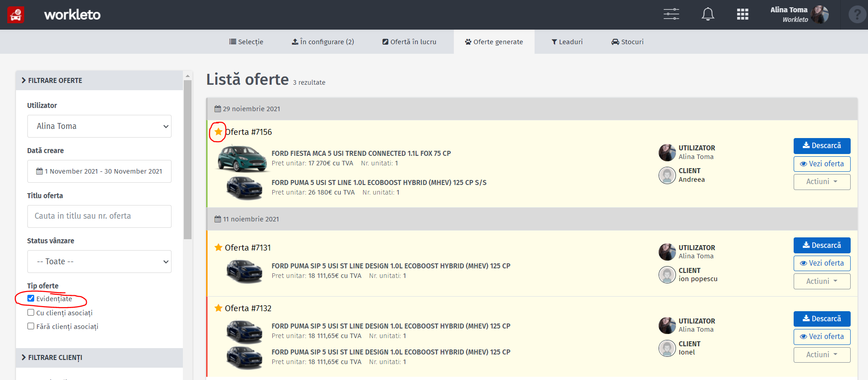This screenshot has width=868, height=380.
Task: Toggle star on Oferta #7156
Action: [x=218, y=132]
